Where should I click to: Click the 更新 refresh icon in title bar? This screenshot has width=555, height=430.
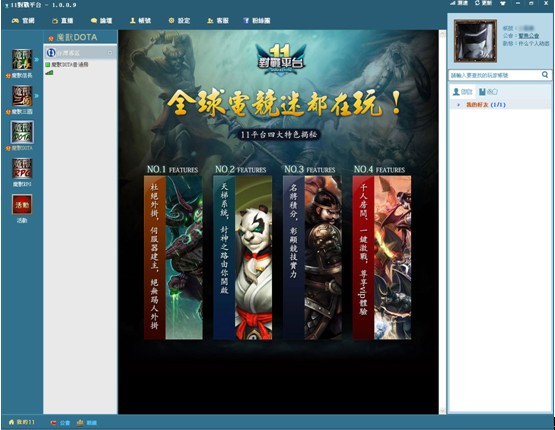point(484,3)
